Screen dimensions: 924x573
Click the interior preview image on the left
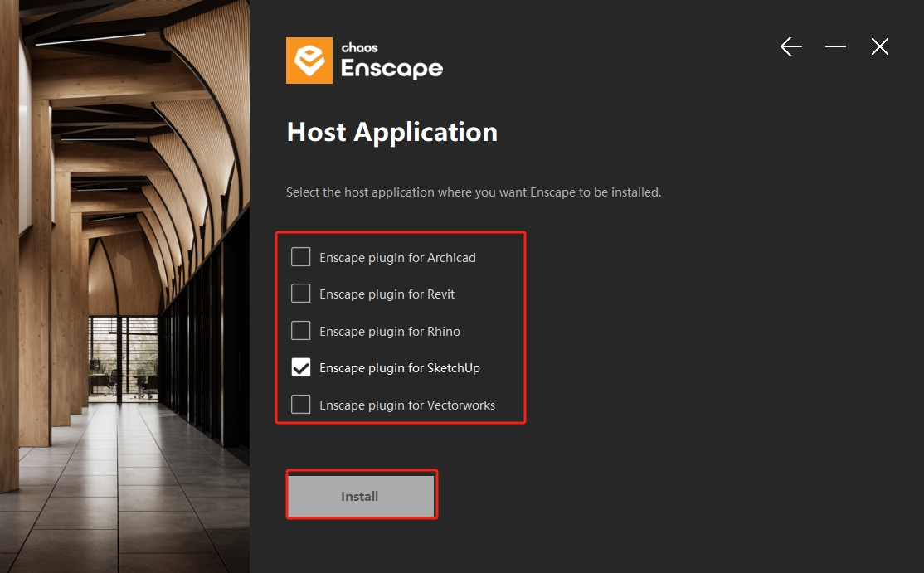pos(124,286)
